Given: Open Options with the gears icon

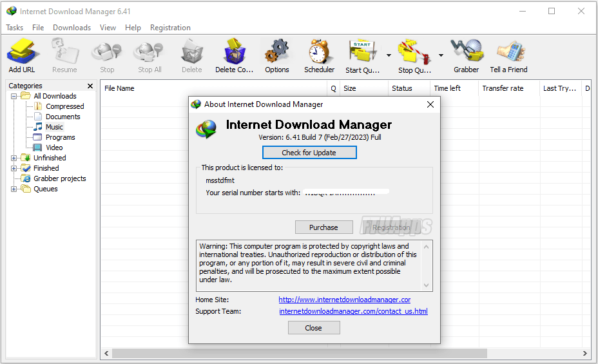Looking at the screenshot, I should click(x=277, y=51).
